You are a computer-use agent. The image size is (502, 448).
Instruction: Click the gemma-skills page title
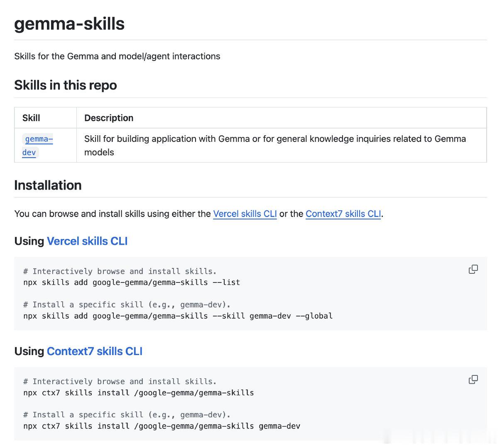[x=69, y=24]
